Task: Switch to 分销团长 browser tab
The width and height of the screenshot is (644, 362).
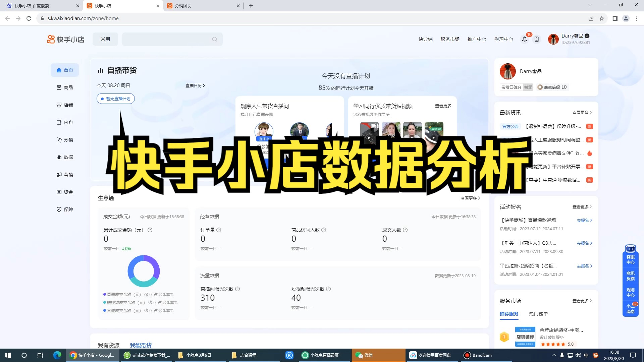Action: point(204,6)
